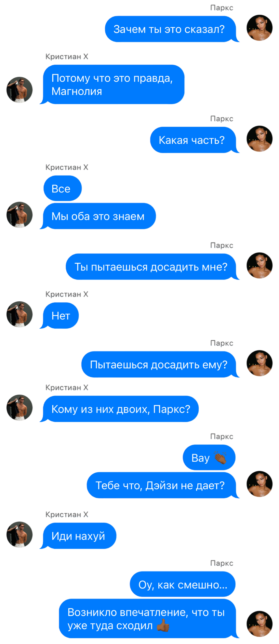Click sender name "Кристиан Х" above "Все"
The height and width of the screenshot is (644, 279).
click(67, 167)
